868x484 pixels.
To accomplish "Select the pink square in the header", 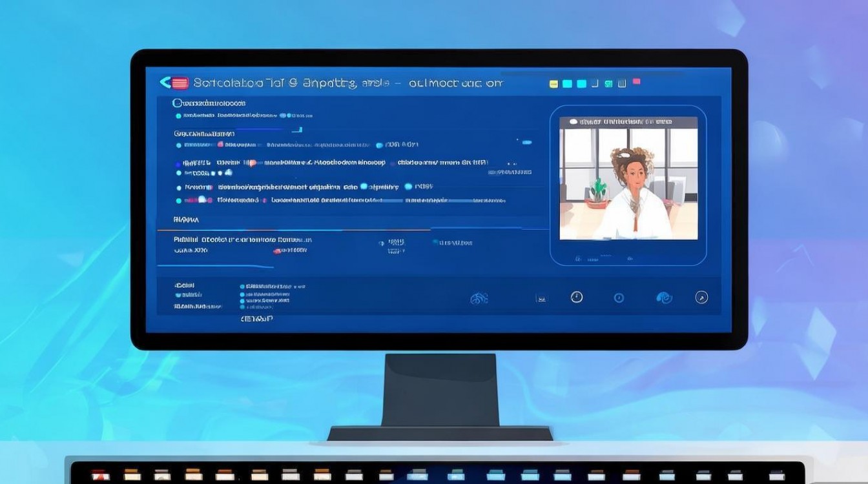I will click(x=637, y=82).
